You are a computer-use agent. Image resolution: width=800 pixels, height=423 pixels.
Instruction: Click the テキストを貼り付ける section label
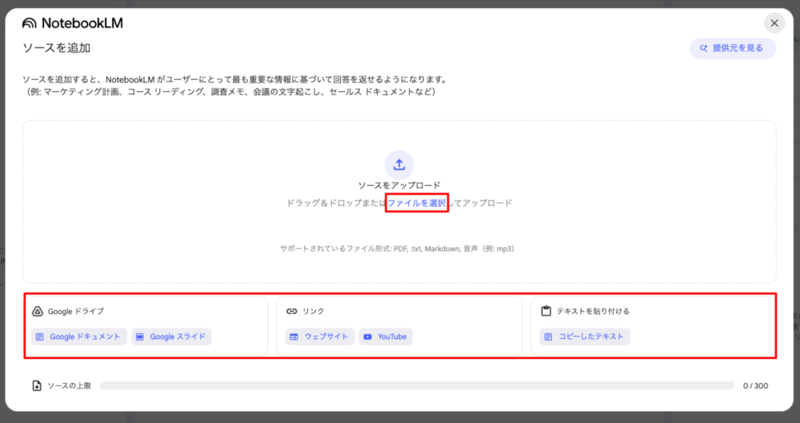[x=593, y=311]
